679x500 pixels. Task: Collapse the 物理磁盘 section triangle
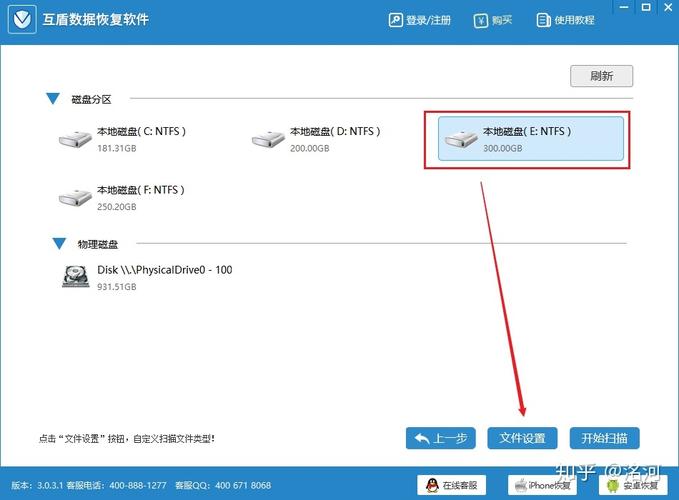pyautogui.click(x=59, y=244)
